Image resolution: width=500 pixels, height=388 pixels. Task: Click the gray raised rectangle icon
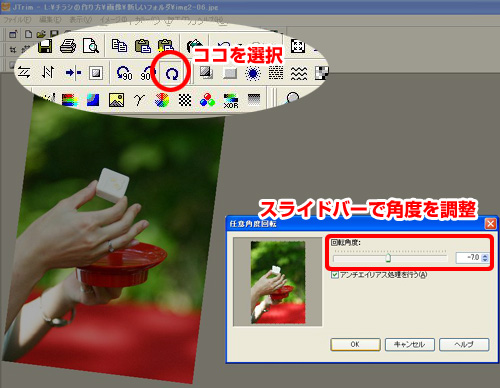coord(230,73)
